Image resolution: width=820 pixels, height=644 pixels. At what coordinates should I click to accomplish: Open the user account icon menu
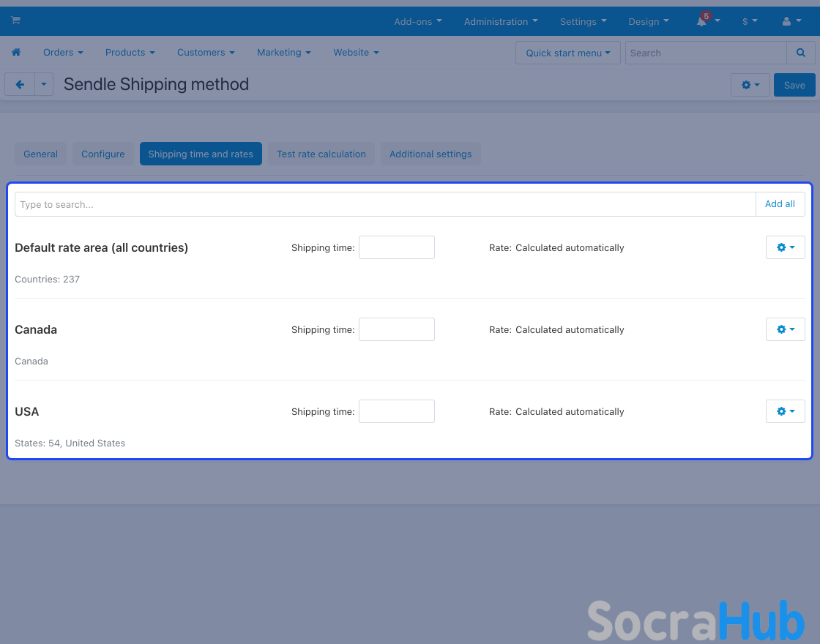click(x=787, y=21)
